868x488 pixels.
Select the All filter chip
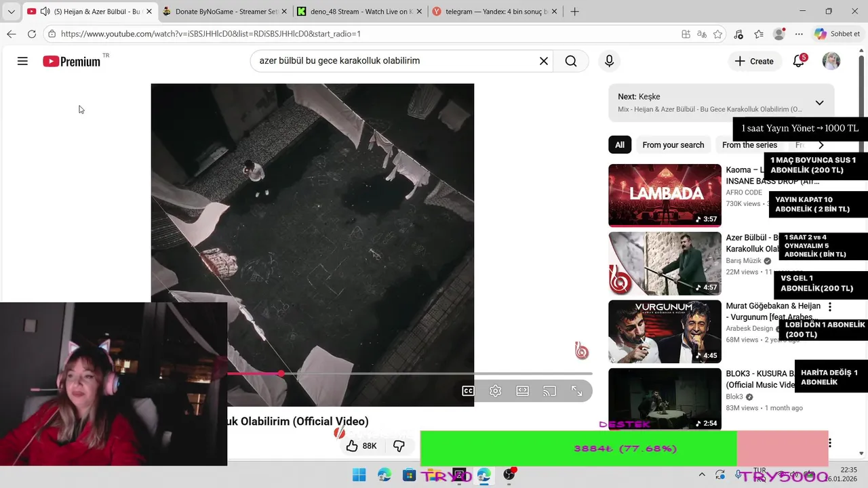[620, 145]
